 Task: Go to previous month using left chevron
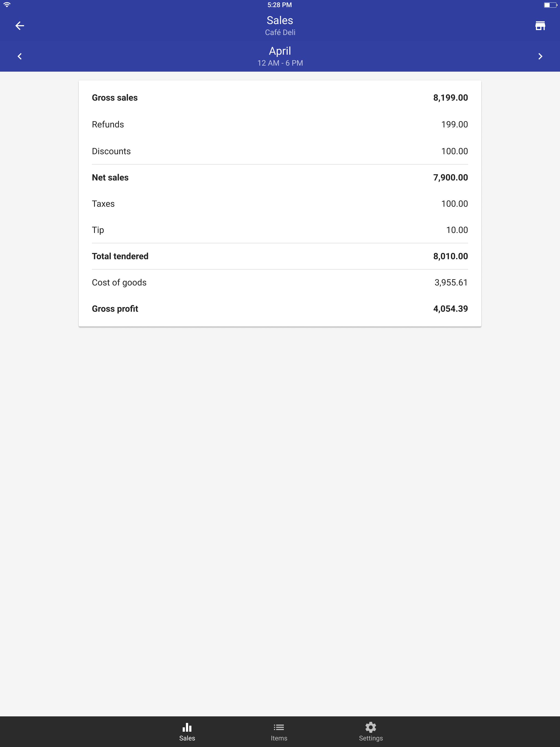20,56
